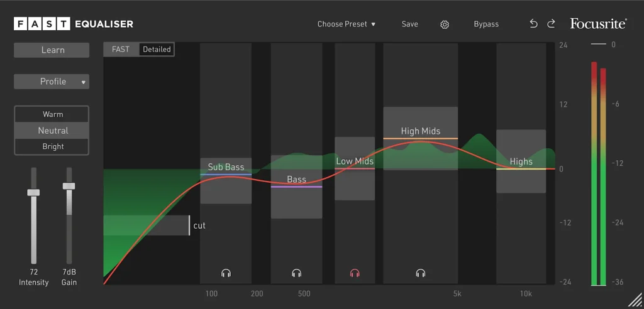Image resolution: width=644 pixels, height=309 pixels.
Task: Click the resize handle in the corner
Action: [635, 300]
